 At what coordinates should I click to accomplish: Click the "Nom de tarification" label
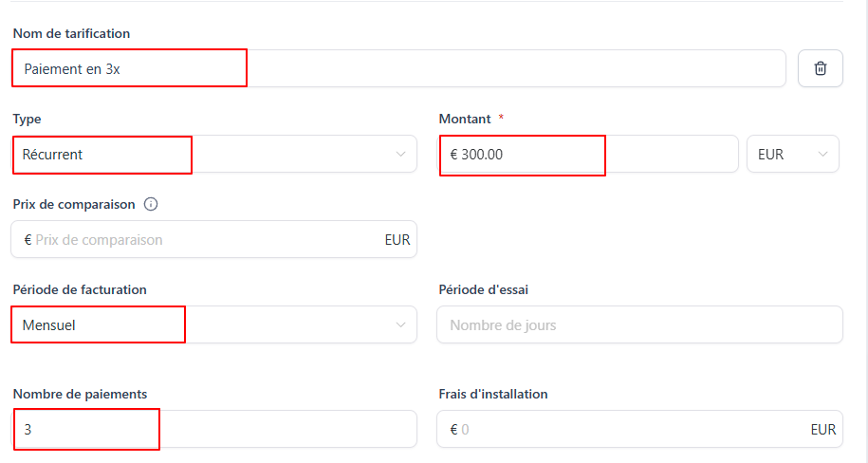(71, 33)
